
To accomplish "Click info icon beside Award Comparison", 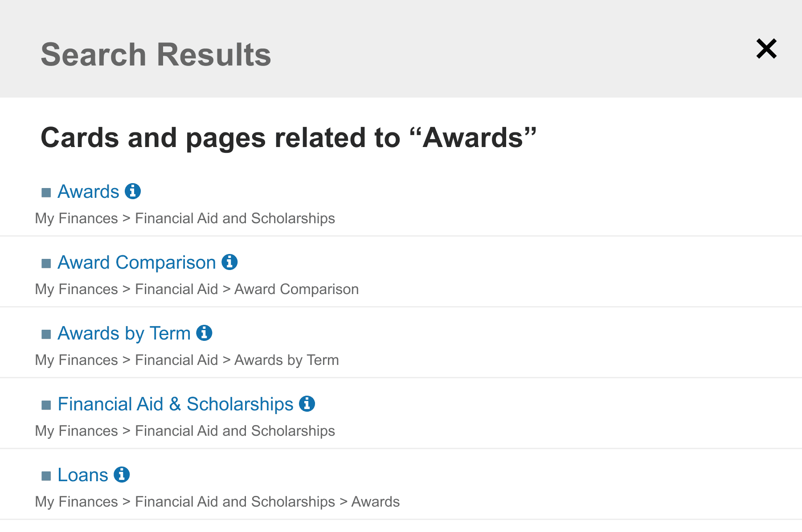I will (229, 262).
